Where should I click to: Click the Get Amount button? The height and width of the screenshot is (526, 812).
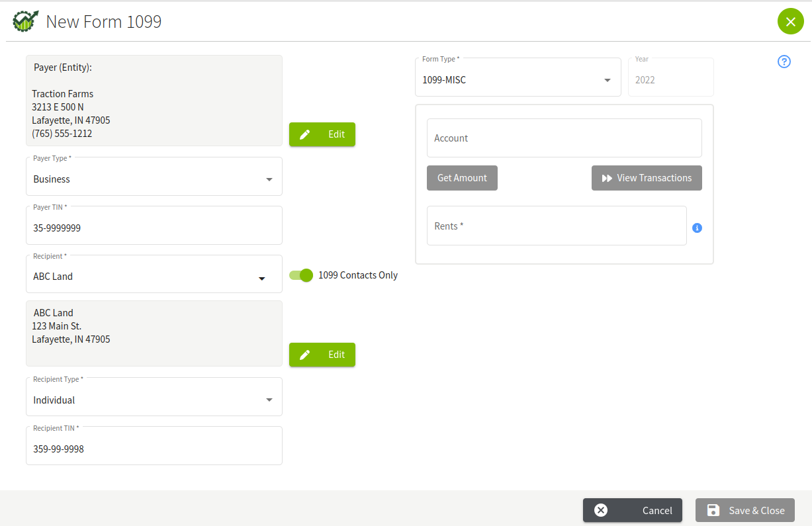coord(462,178)
